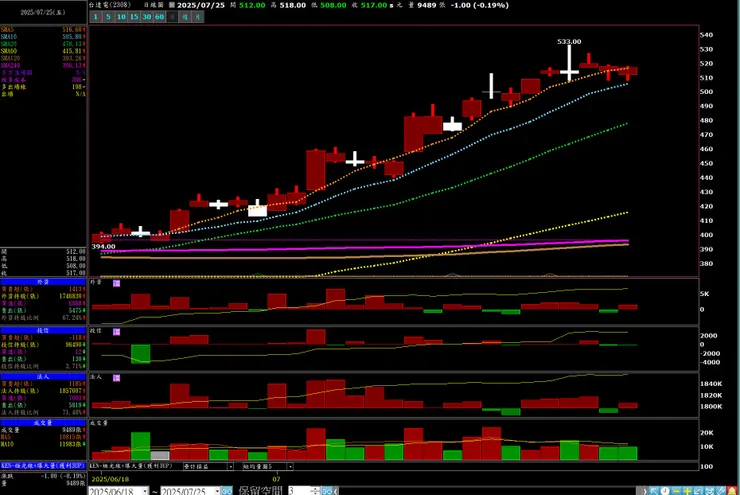Click the gray volume bar in 成交量 chart
The height and width of the screenshot is (495, 740).
click(x=160, y=455)
